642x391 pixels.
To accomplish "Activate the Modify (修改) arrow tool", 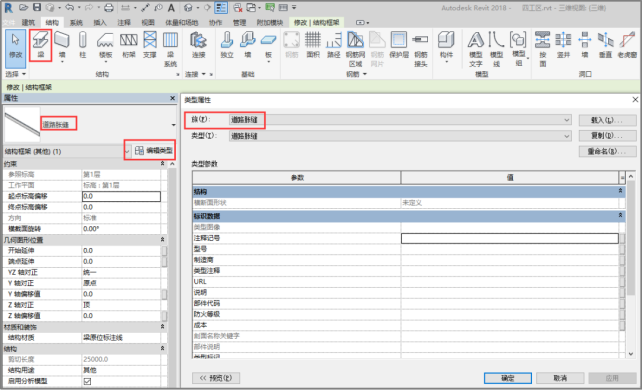I will coord(16,48).
